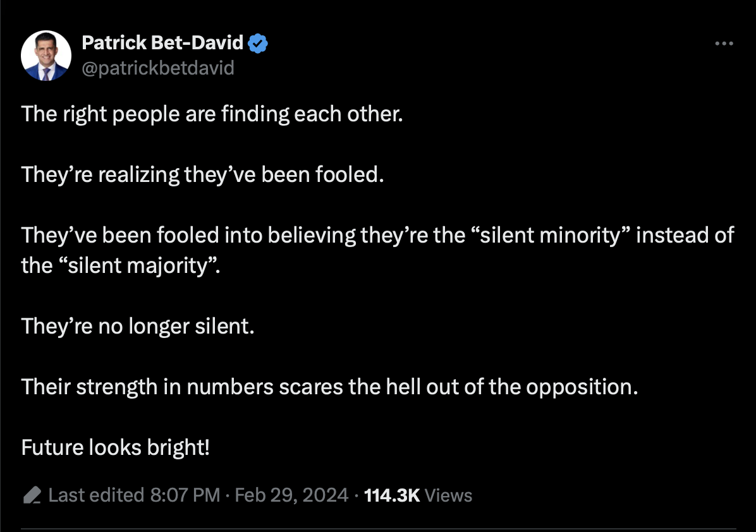
Task: Click the 8:07 PM timestamp
Action: pyautogui.click(x=185, y=495)
